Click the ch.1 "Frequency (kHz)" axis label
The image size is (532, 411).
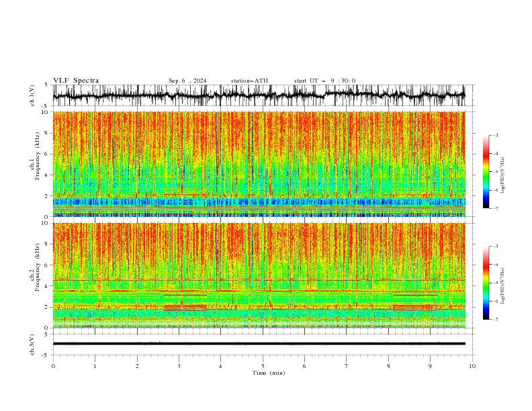[38, 156]
